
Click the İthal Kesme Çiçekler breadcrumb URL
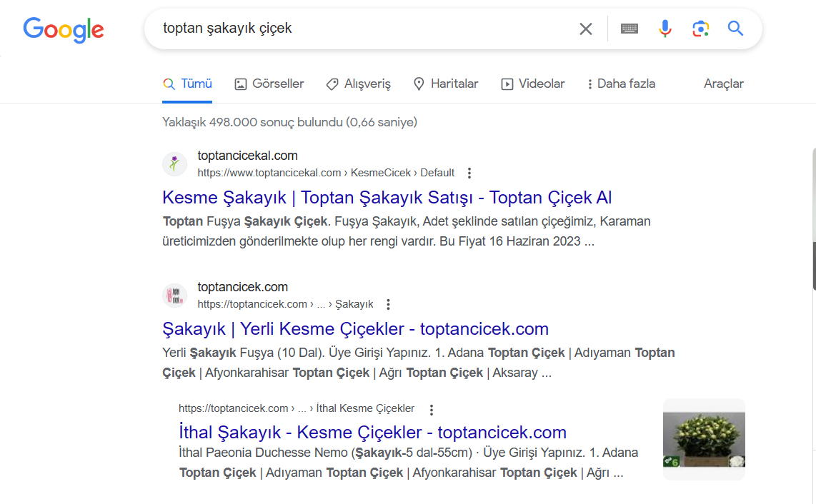[297, 408]
